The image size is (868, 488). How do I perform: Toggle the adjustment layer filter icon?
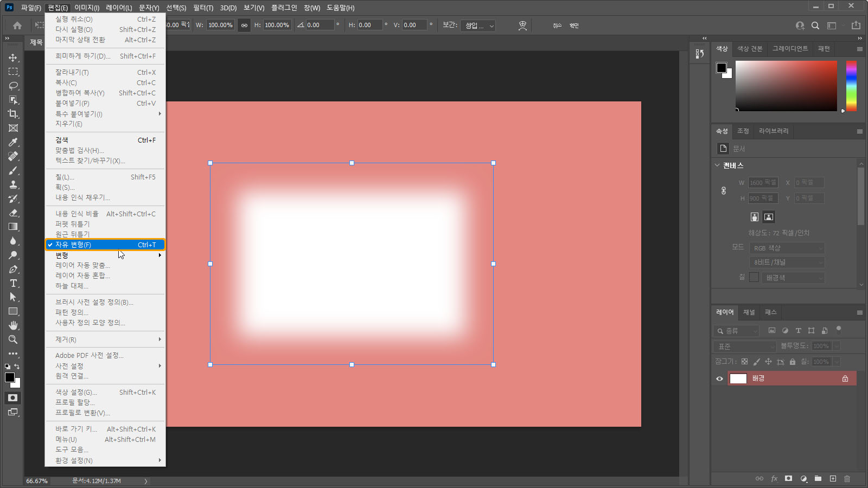tap(785, 330)
